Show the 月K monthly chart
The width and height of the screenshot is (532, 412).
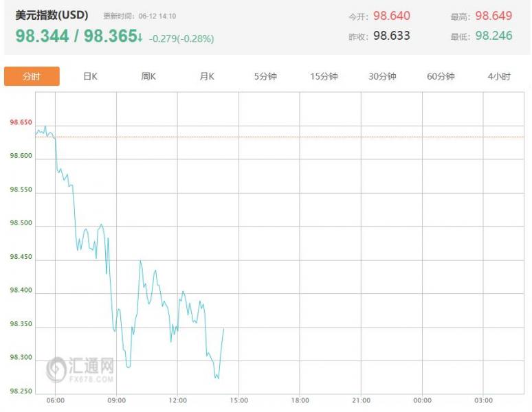(x=207, y=76)
